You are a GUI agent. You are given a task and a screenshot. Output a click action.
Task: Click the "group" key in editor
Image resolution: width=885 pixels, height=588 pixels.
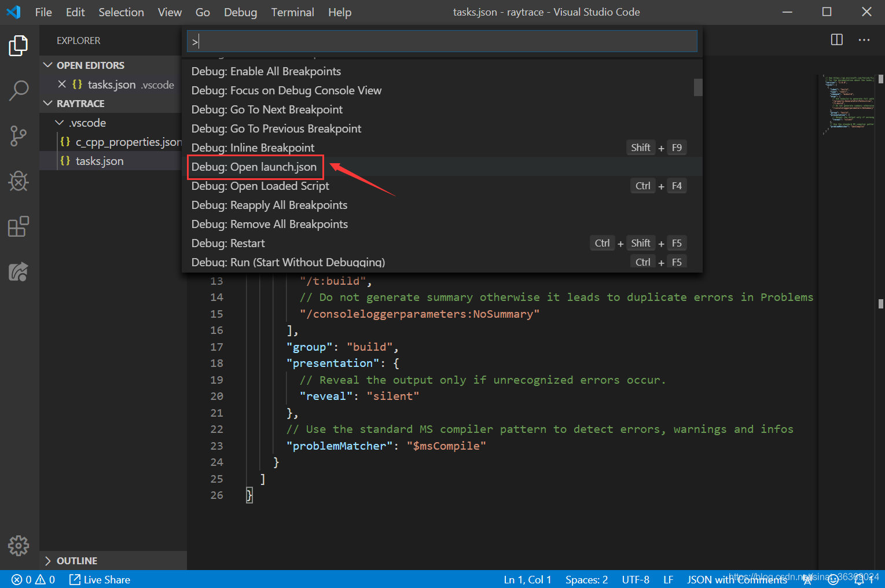309,347
